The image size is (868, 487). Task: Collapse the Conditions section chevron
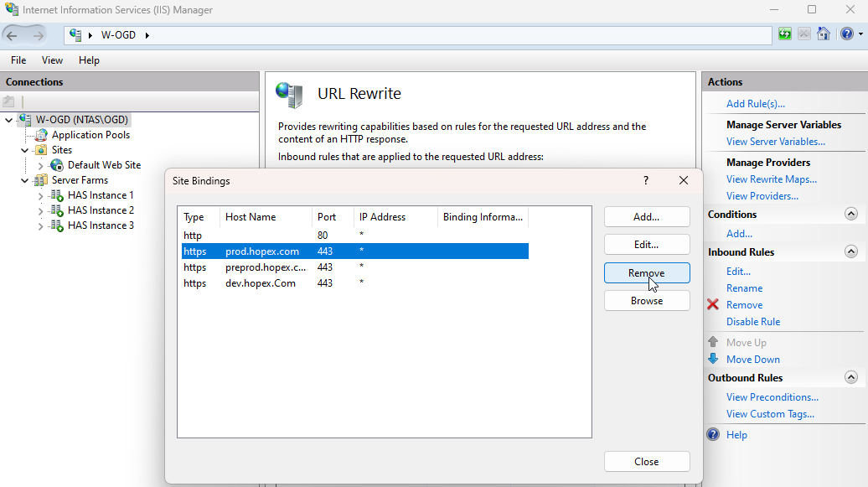coord(851,215)
